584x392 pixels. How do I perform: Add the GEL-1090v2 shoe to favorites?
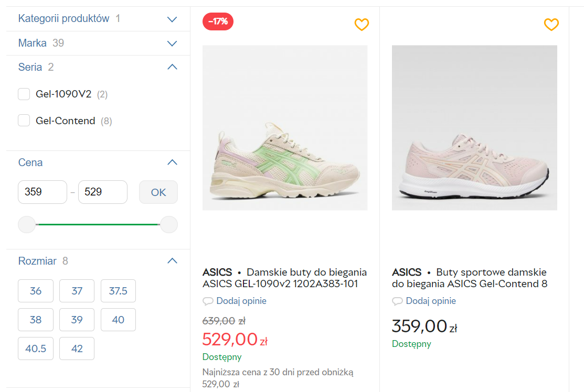pos(362,25)
